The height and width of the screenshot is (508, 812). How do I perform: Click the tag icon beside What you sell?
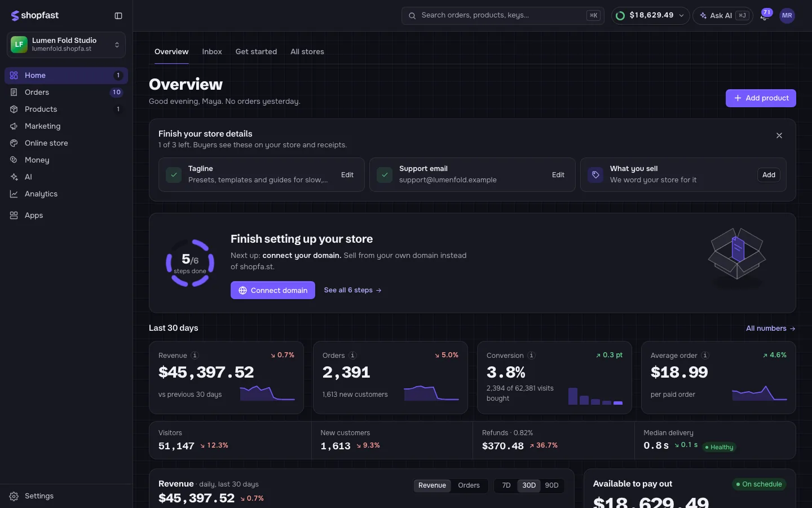[595, 175]
